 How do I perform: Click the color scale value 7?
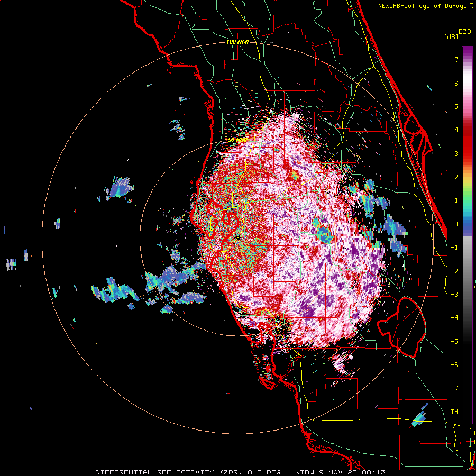pos(456,59)
